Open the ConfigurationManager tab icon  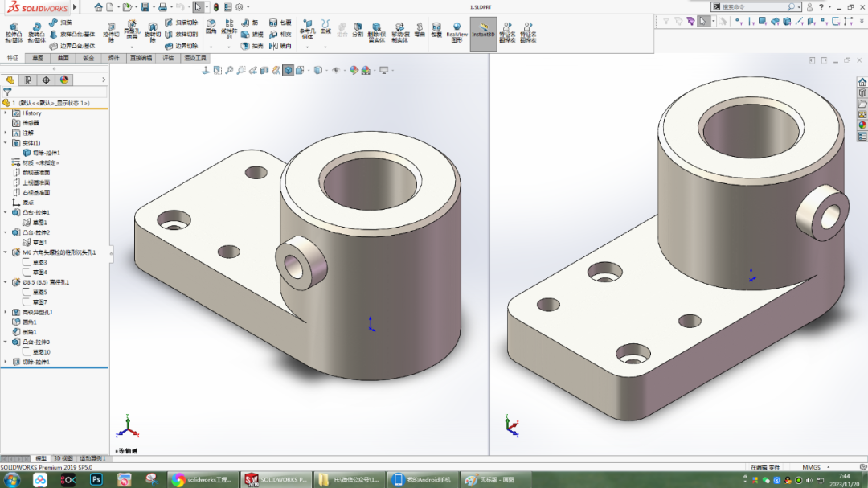click(x=46, y=80)
